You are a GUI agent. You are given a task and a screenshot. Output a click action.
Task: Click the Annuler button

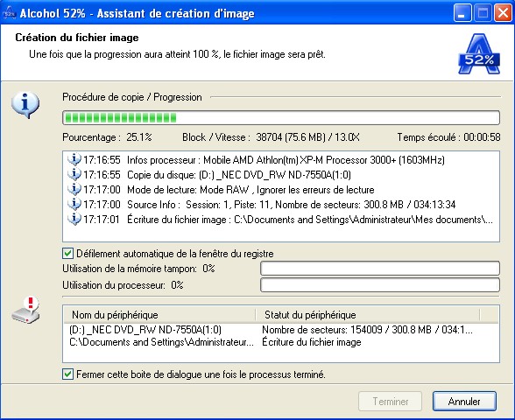tap(464, 401)
